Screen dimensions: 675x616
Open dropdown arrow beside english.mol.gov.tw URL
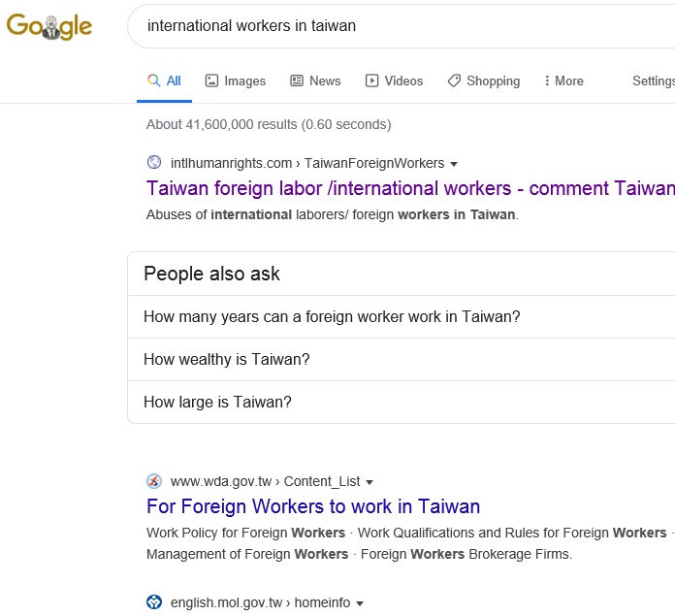[x=360, y=603]
